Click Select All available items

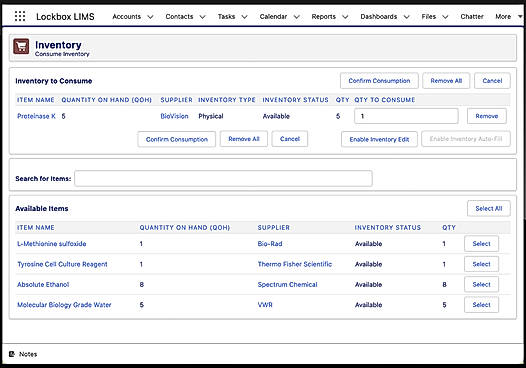489,208
